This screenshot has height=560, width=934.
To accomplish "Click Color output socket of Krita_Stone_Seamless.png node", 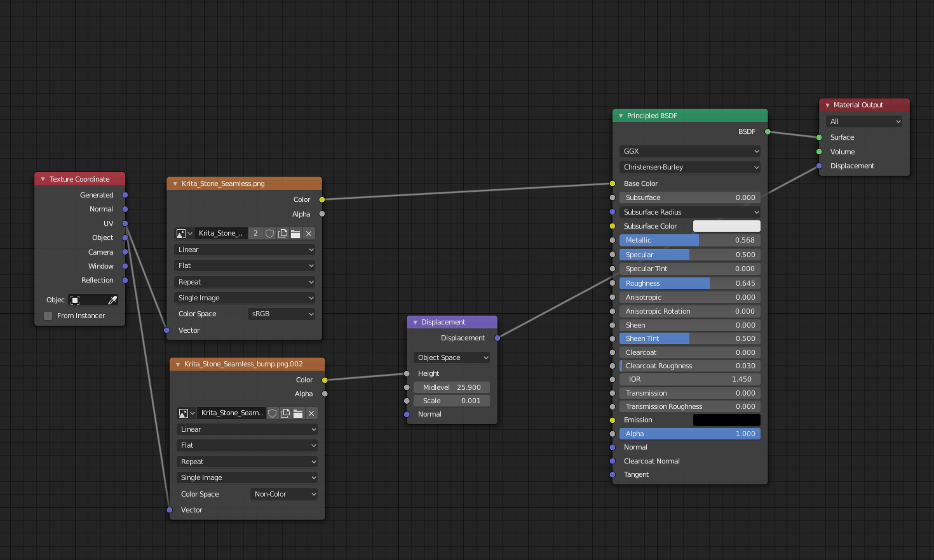I will click(x=322, y=199).
